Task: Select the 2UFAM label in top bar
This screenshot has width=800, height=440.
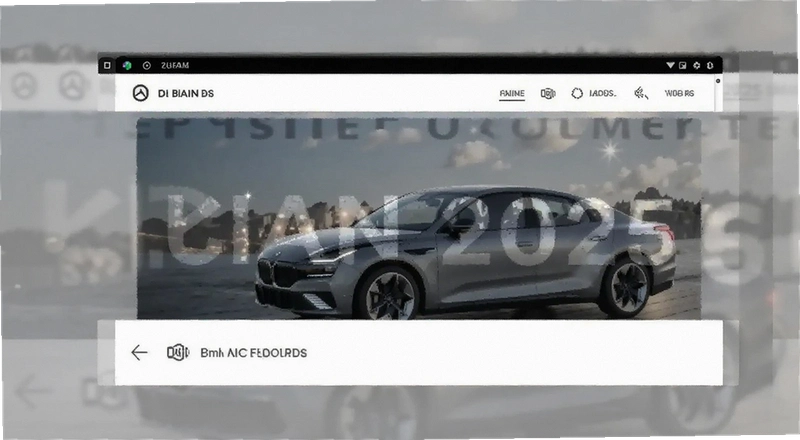Action: coord(175,65)
